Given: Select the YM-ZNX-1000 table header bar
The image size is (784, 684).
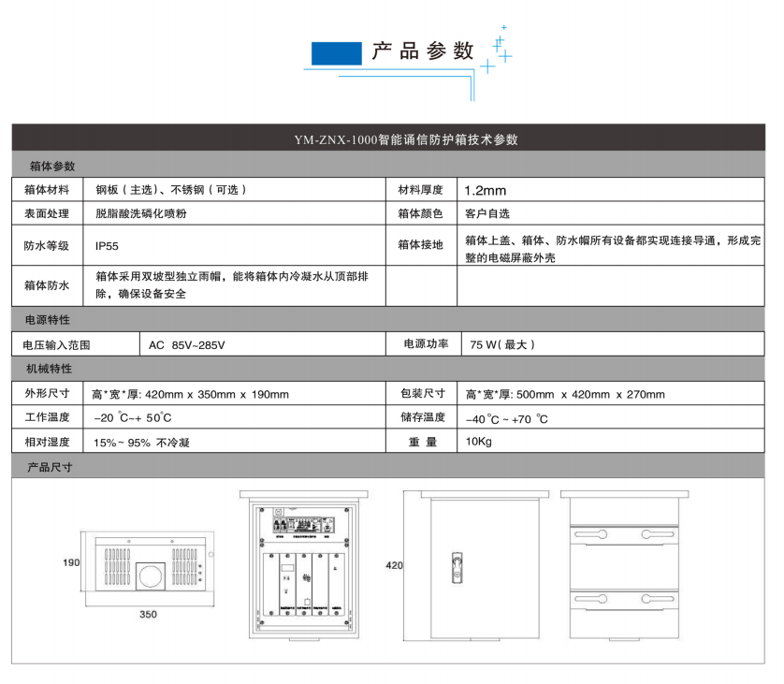Looking at the screenshot, I should pos(392,139).
